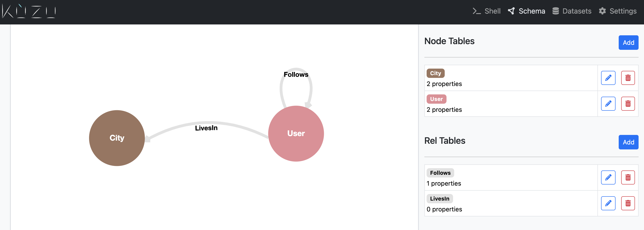The image size is (644, 230).
Task: Click the Kùzu logo
Action: [x=28, y=11]
